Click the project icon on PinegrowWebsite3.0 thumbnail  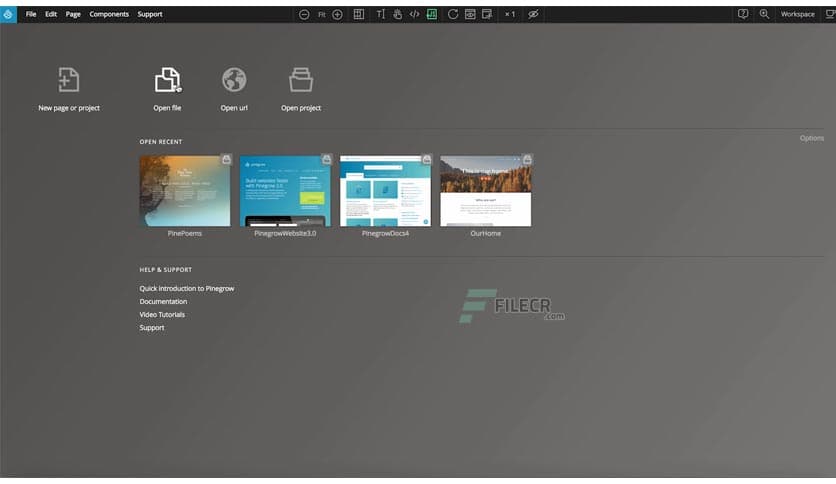click(x=326, y=159)
